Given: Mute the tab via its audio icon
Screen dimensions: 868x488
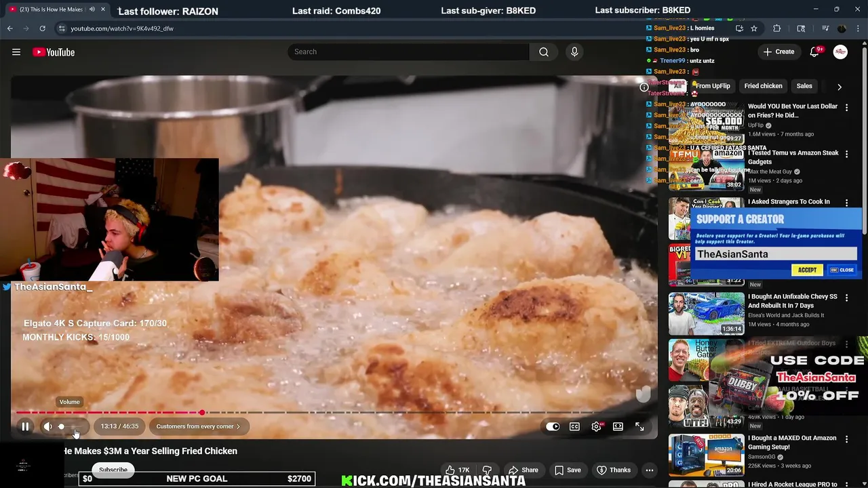Looking at the screenshot, I should tap(92, 9).
